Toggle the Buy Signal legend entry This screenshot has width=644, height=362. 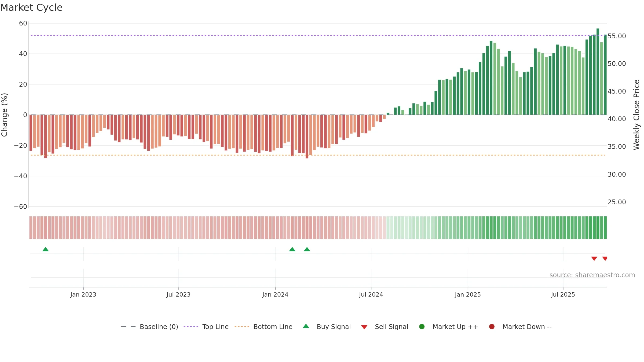pos(327,327)
